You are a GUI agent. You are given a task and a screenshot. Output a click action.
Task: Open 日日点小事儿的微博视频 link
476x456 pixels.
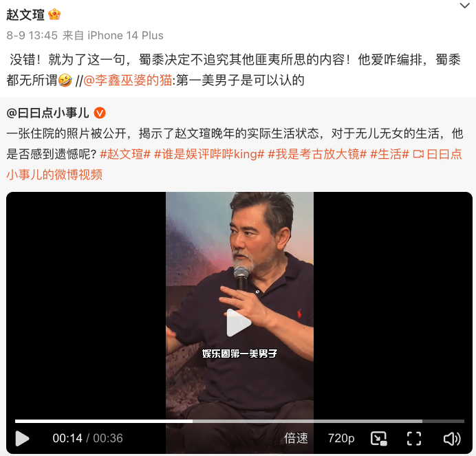click(234, 164)
